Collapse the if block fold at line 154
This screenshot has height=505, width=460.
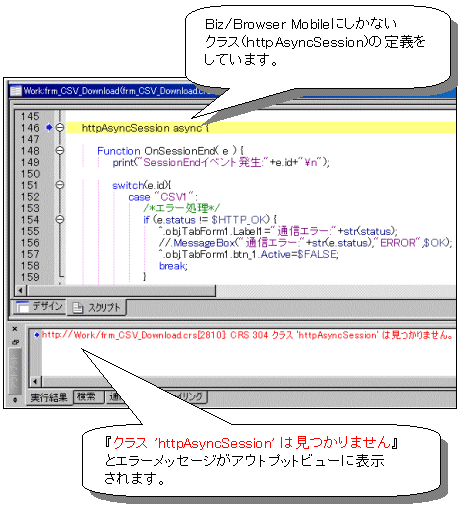pyautogui.click(x=60, y=219)
